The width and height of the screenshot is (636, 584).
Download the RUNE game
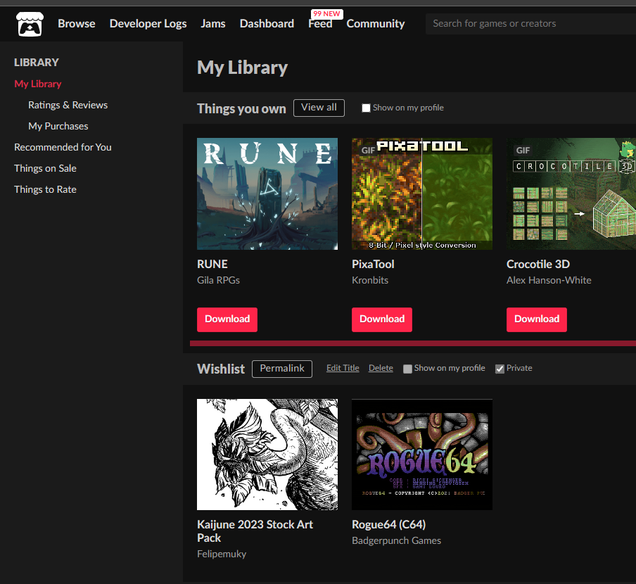tap(227, 320)
